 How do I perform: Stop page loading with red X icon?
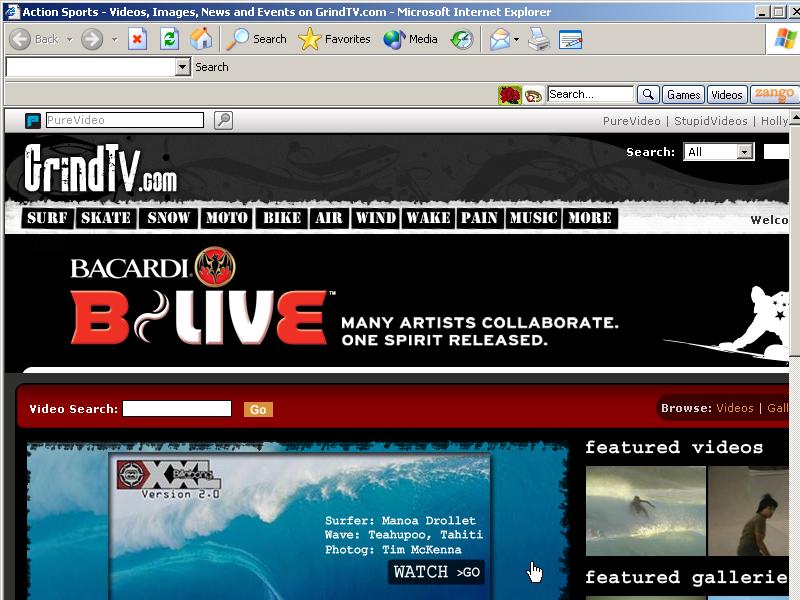click(138, 39)
